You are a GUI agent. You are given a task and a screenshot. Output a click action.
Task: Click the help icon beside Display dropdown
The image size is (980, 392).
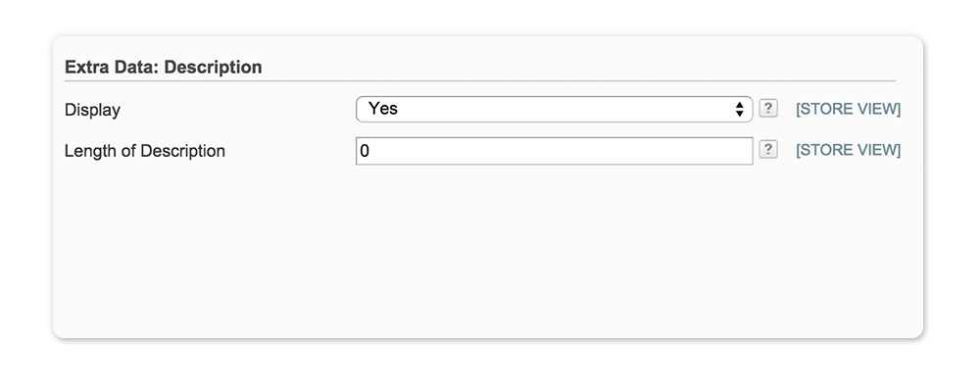pos(769,109)
